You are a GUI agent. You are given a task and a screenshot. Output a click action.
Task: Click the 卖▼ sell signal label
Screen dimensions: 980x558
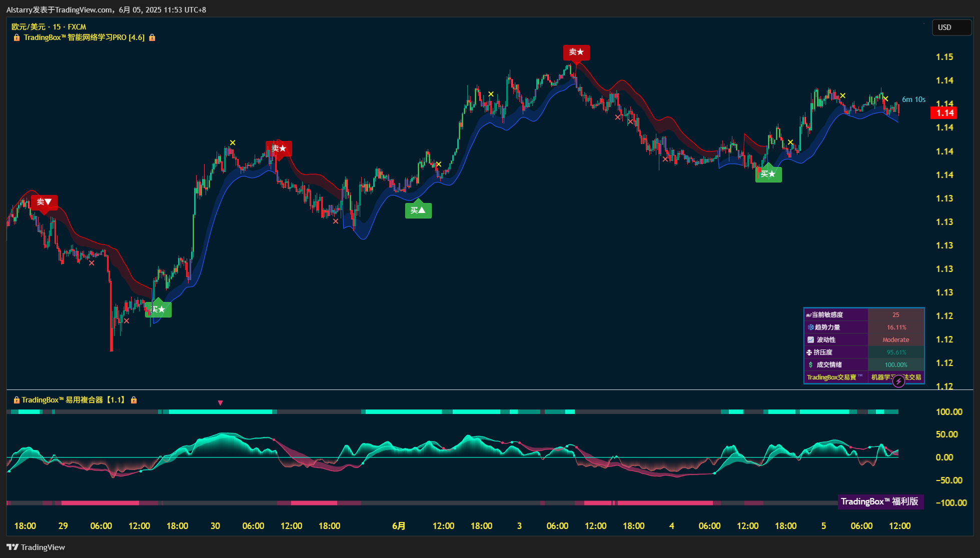pos(44,202)
